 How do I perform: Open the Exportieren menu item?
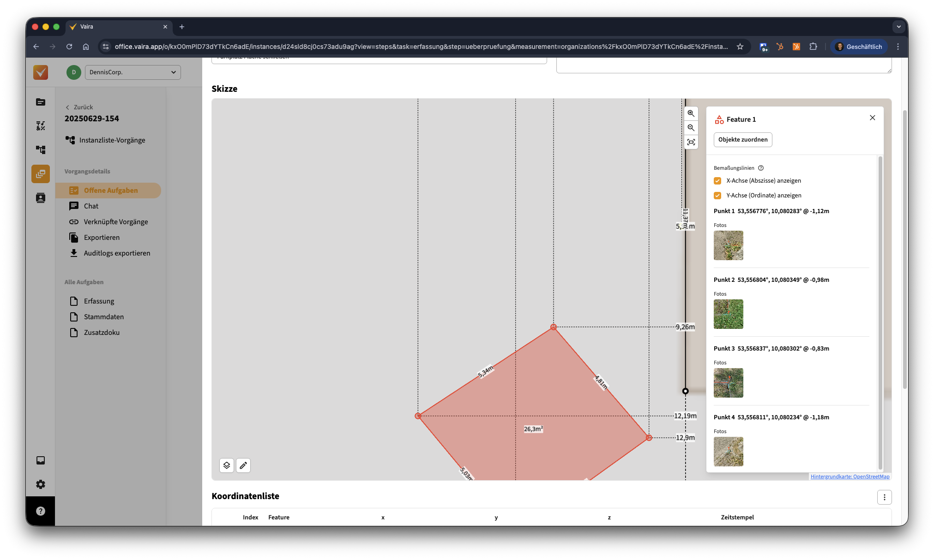pyautogui.click(x=102, y=238)
